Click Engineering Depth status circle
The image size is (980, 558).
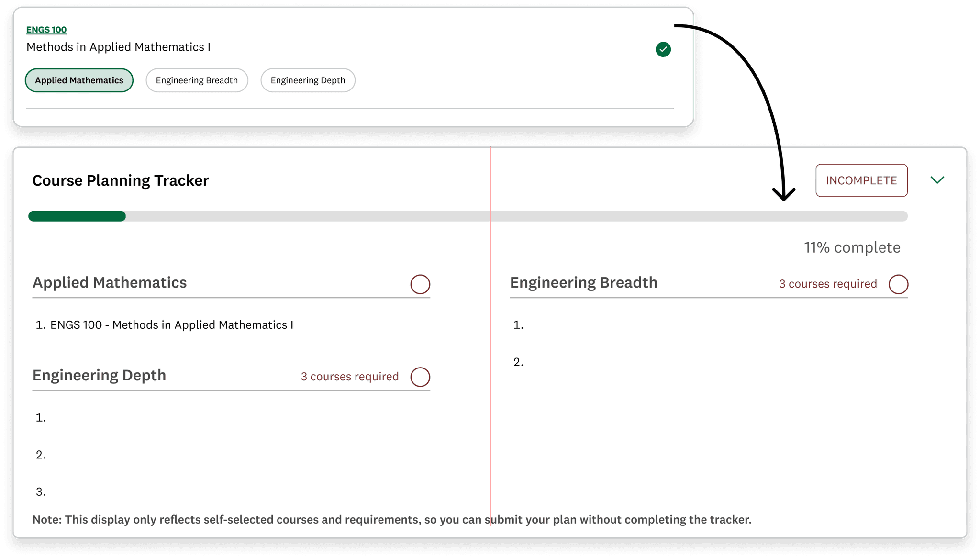tap(420, 377)
